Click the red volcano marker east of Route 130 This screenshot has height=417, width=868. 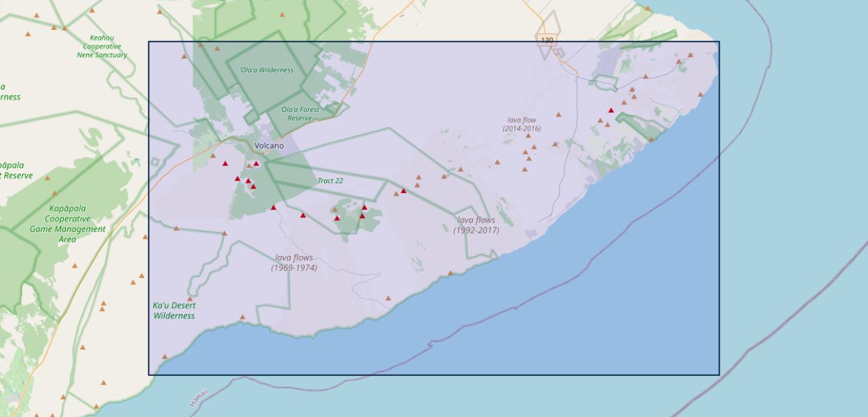pos(611,110)
